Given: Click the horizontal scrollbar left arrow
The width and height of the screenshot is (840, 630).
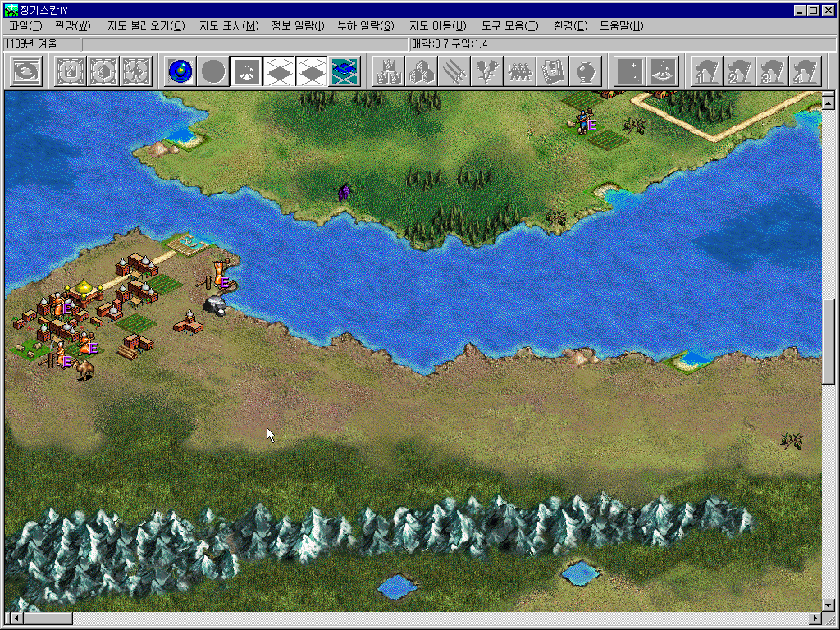Looking at the screenshot, I should pyautogui.click(x=16, y=619).
